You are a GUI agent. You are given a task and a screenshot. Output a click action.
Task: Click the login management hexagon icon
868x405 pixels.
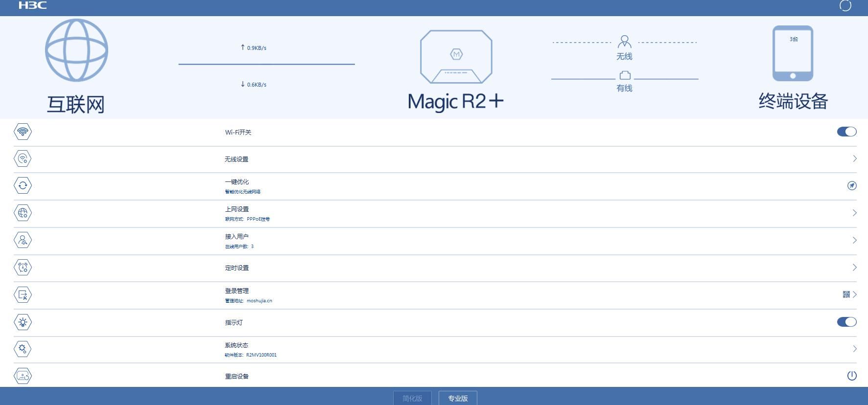[x=23, y=295]
